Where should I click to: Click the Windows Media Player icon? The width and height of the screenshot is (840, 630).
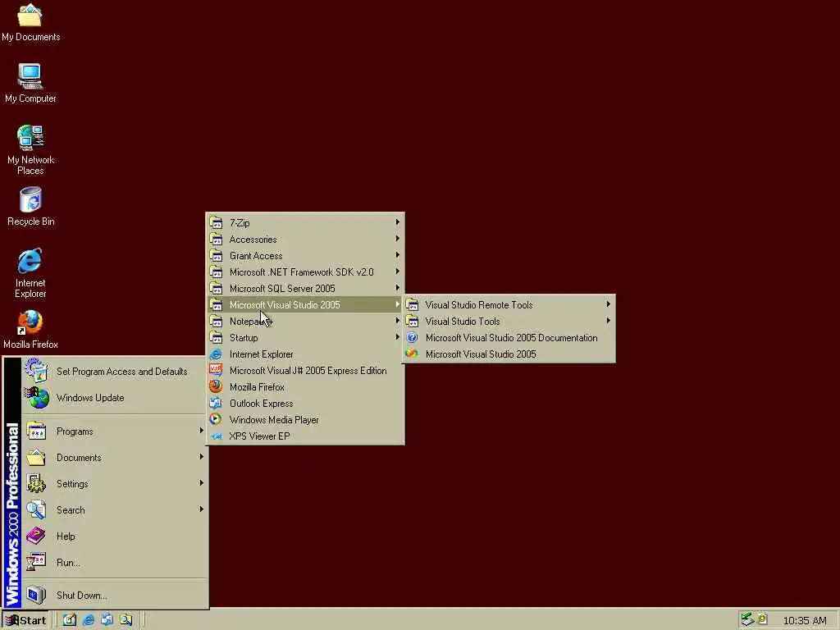click(216, 419)
